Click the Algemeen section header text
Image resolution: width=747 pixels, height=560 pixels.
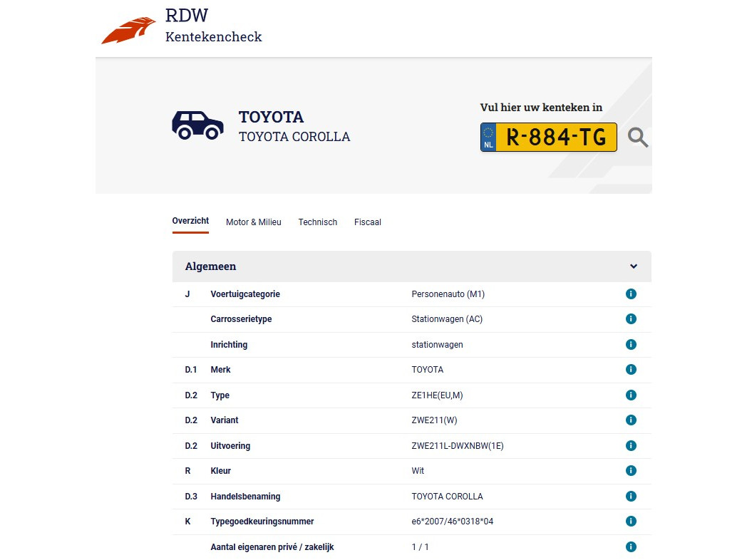(210, 266)
